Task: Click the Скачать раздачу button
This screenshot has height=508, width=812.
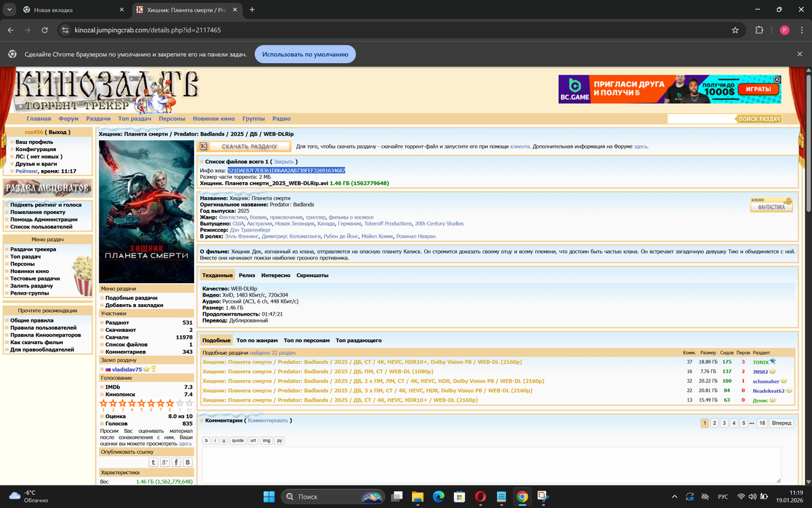Action: click(244, 146)
